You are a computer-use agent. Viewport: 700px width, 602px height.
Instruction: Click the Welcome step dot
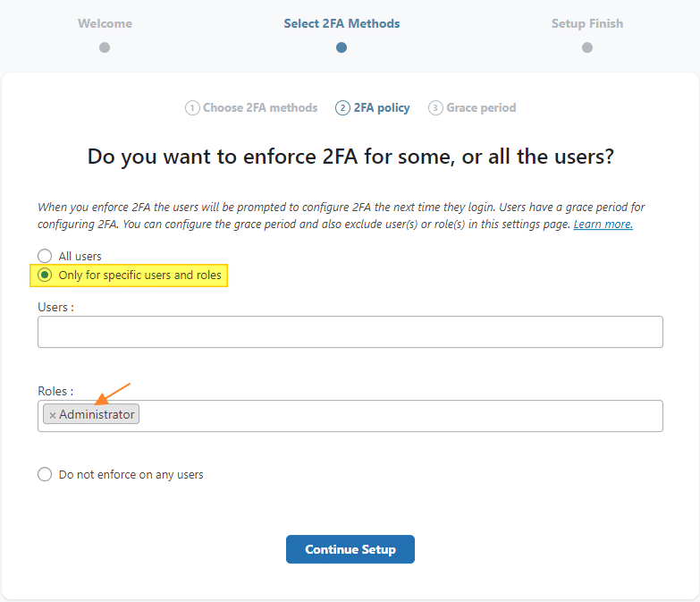point(105,47)
